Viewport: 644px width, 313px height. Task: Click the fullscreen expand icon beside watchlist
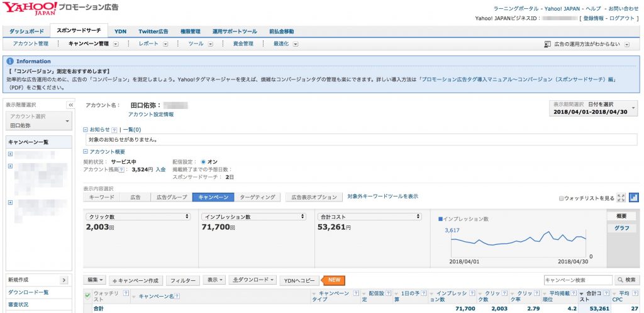coord(621,198)
